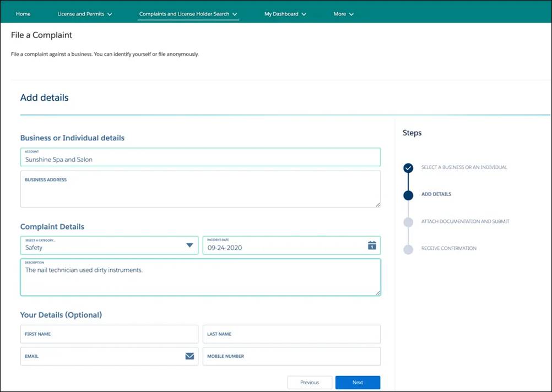Open Complaints and License Holder Search menu
Viewport: 552px width, 392px height.
click(x=184, y=14)
